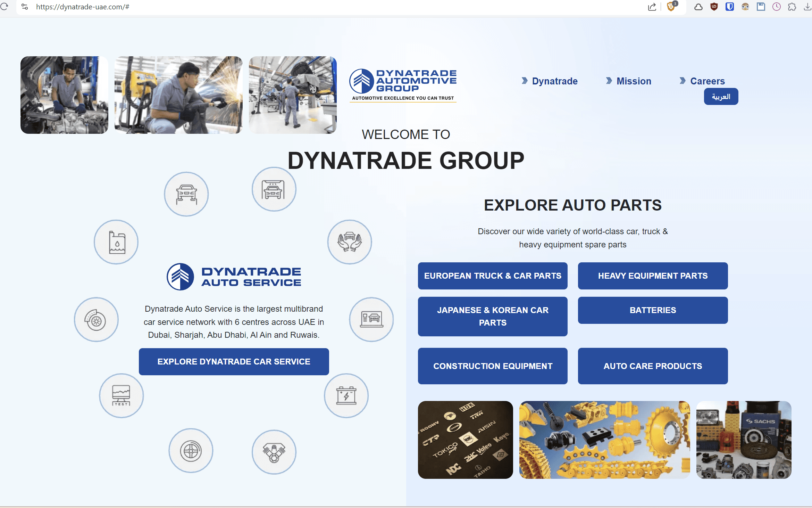This screenshot has height=508, width=812.
Task: Click the car care hands icon
Action: tap(350, 242)
